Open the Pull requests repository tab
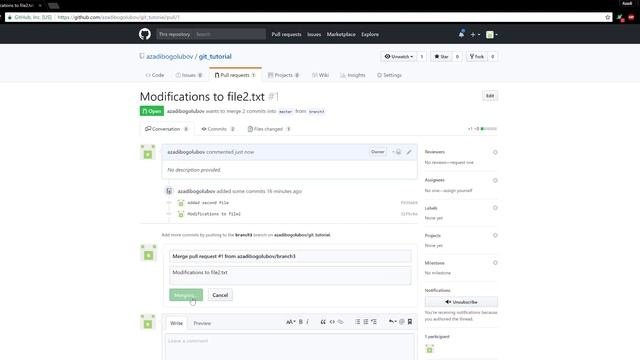Image resolution: width=640 pixels, height=360 pixels. tap(235, 75)
